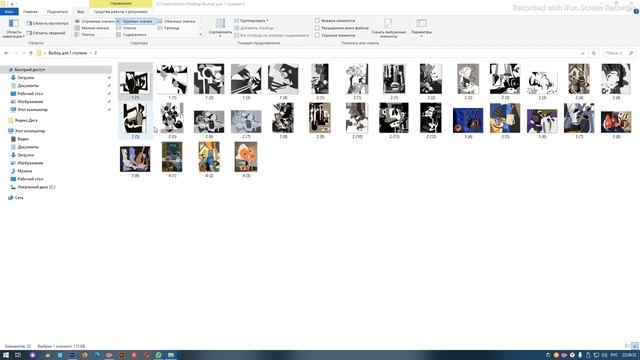Image resolution: width=640 pixels, height=360 pixels.
Task: Switch to large thumbnails view icon in status bar
Action: [634, 346]
